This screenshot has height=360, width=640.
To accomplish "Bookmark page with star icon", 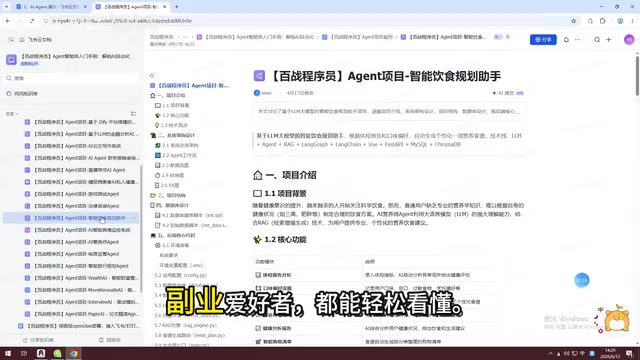I will click(x=573, y=21).
